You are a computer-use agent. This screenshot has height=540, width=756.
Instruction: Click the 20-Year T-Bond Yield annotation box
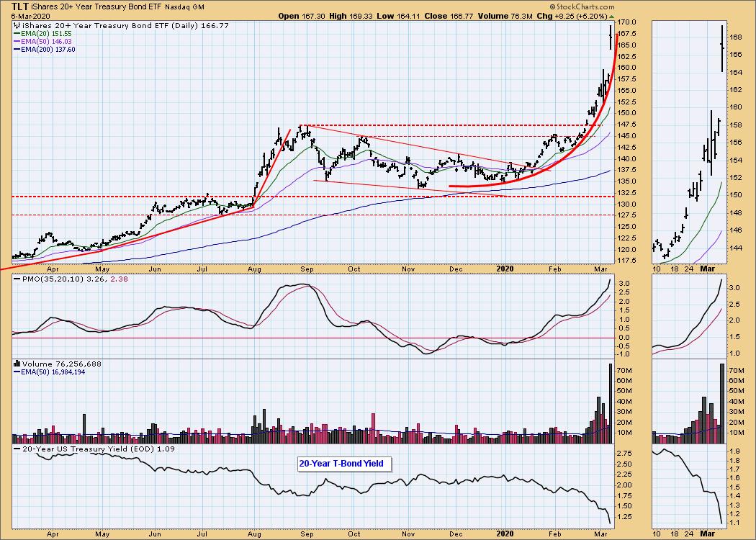click(343, 464)
